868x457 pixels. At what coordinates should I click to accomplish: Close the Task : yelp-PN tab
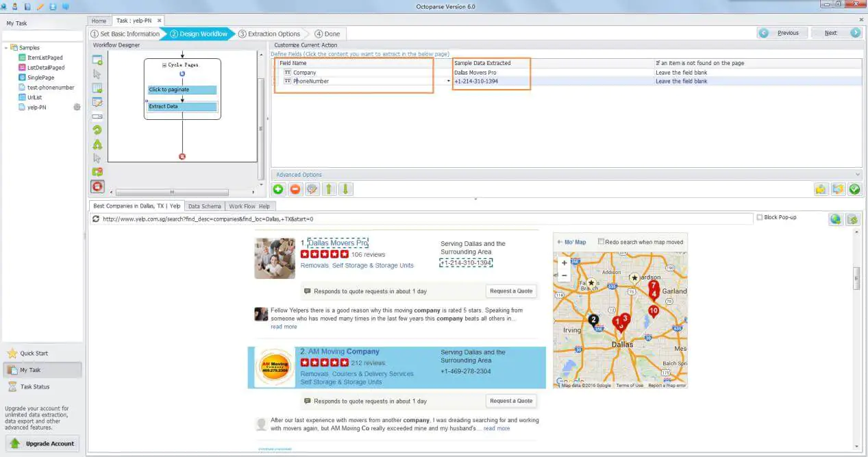pyautogui.click(x=159, y=21)
